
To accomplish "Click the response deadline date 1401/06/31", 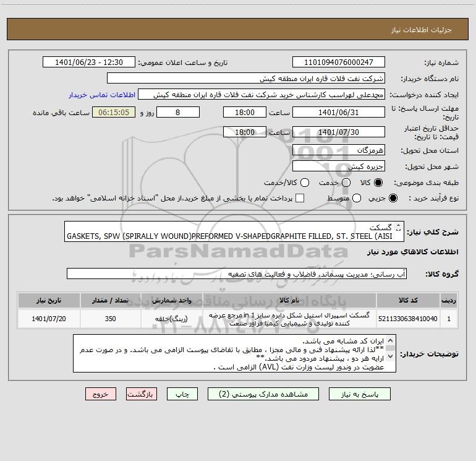I will click(339, 112).
